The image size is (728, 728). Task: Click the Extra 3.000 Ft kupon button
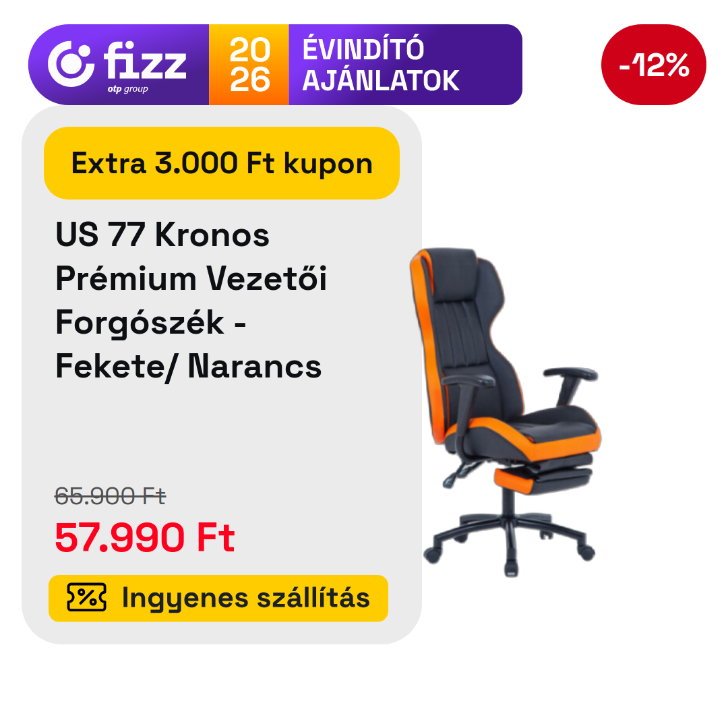coord(222,163)
